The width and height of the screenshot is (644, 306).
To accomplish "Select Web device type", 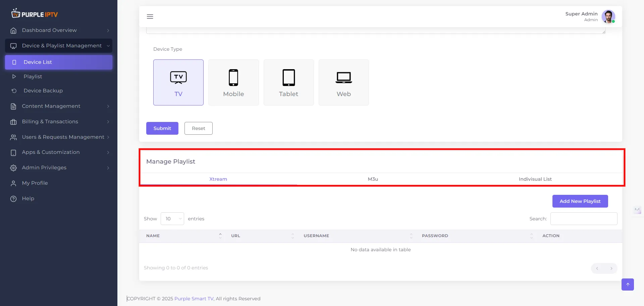I will [x=344, y=82].
